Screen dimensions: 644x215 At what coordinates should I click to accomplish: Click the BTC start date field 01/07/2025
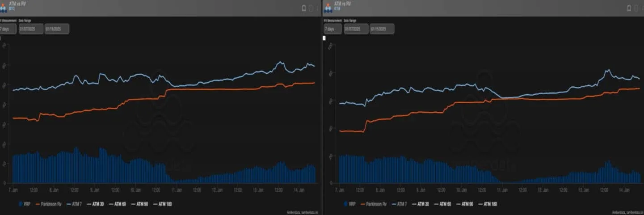point(31,29)
